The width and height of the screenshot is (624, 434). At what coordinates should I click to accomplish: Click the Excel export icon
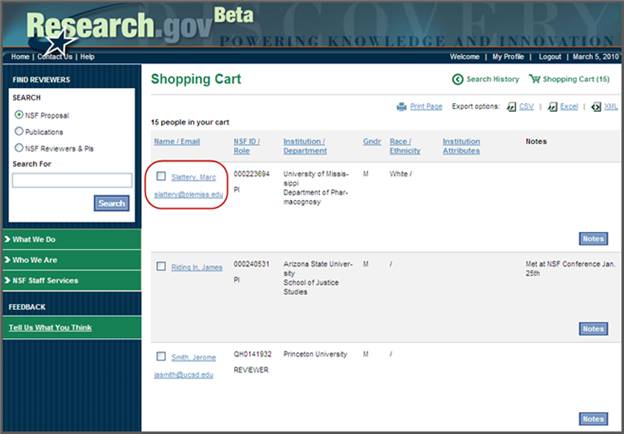point(551,106)
